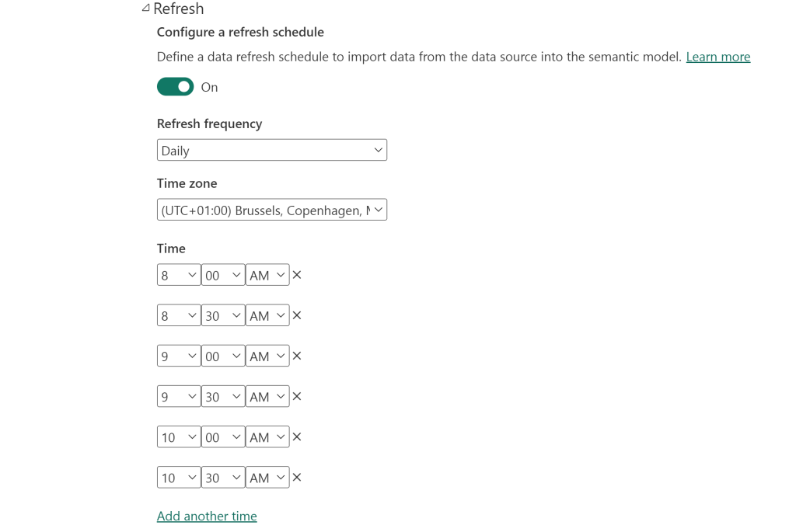Remove the 10:00 AM refresh time
This screenshot has height=532, width=796.
tap(297, 436)
